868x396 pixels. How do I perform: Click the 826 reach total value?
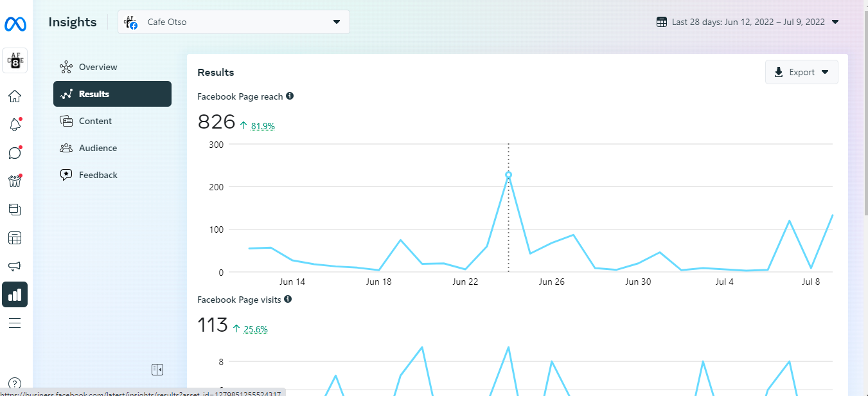click(217, 122)
